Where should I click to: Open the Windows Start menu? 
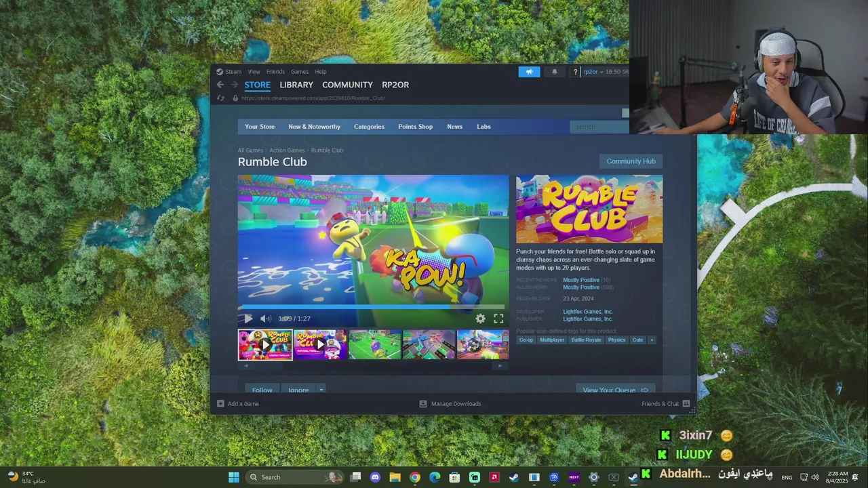click(234, 477)
